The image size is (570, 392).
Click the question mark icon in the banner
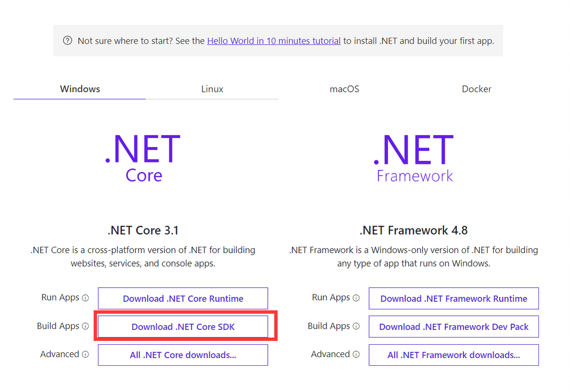pos(67,41)
